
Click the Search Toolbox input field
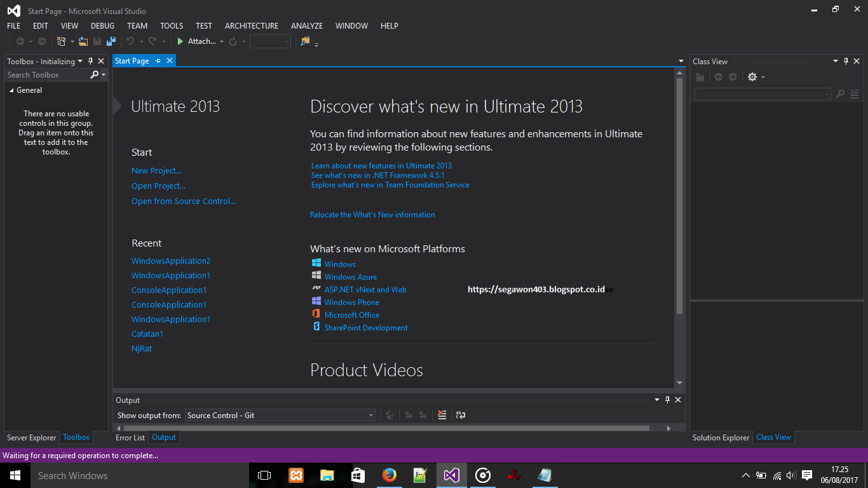pyautogui.click(x=47, y=75)
